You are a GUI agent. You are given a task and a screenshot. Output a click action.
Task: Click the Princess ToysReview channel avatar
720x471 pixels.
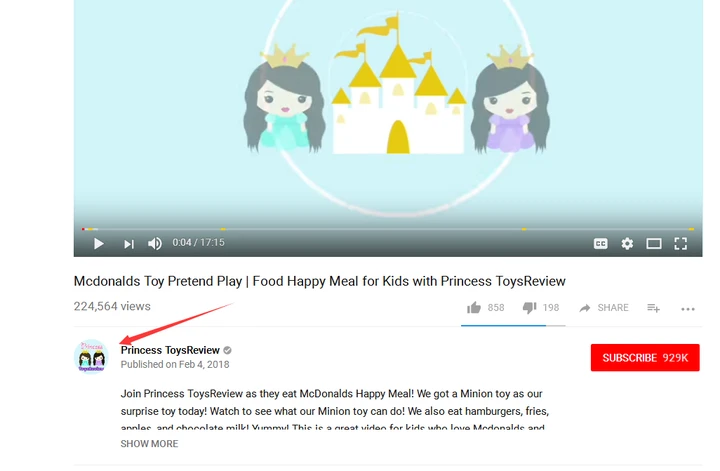click(91, 357)
